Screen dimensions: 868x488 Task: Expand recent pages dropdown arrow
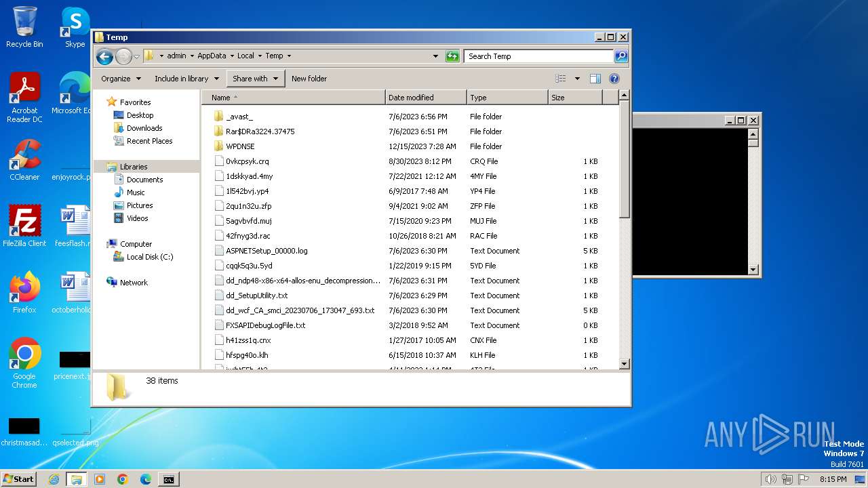point(136,56)
